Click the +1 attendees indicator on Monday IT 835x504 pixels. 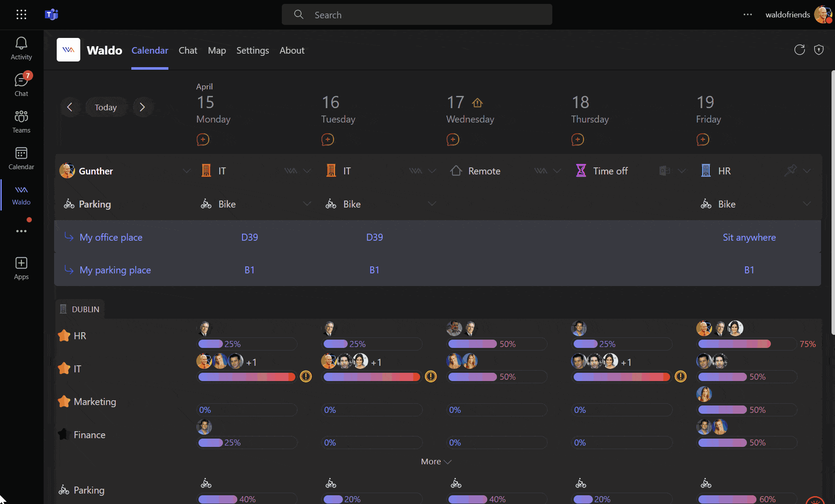251,362
